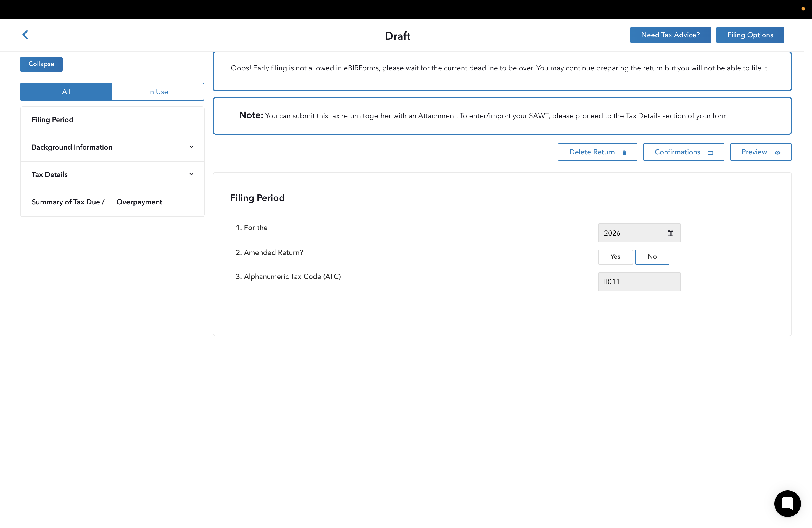Open the chat support bubble icon
The image size is (812, 528).
point(787,503)
